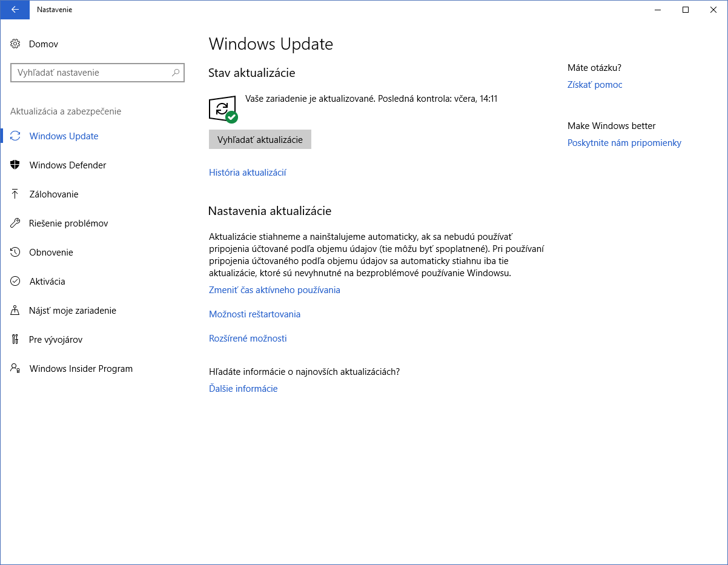Click the Riešenie problémov wrench icon
This screenshot has height=565, width=728.
tap(16, 223)
